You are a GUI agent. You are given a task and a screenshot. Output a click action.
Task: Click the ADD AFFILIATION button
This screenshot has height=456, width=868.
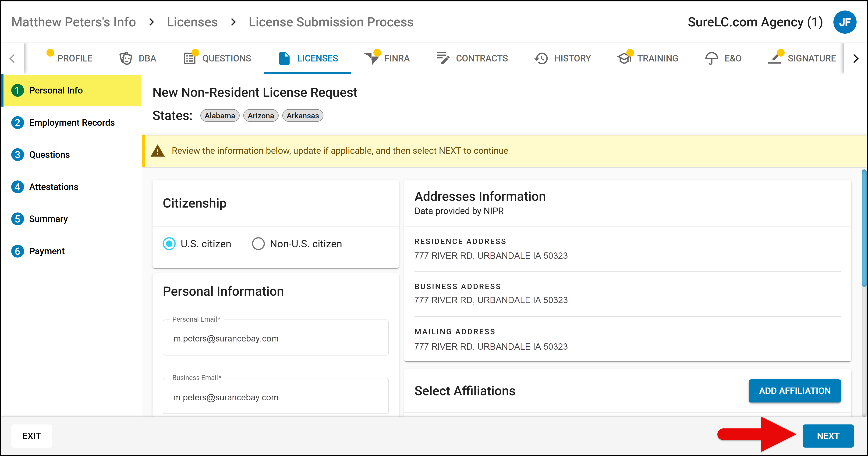[x=794, y=391]
